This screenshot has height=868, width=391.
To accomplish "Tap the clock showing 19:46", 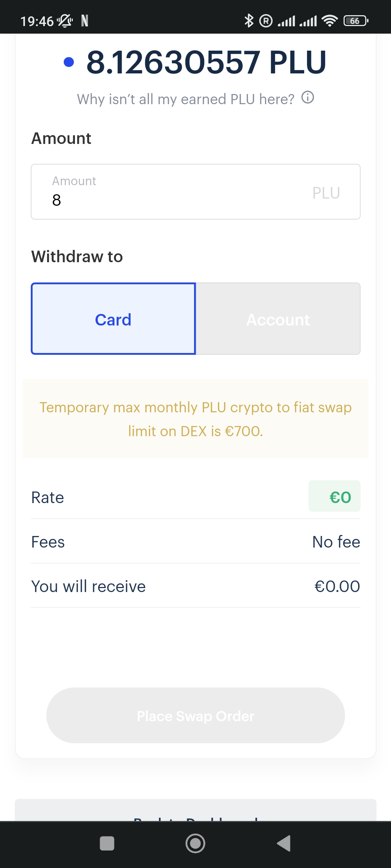I will click(37, 21).
